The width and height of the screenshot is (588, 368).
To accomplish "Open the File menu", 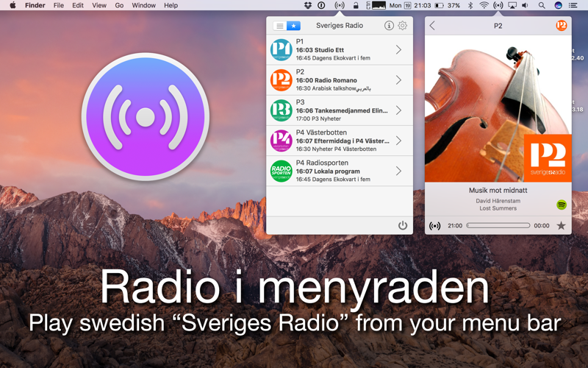I will pos(59,5).
